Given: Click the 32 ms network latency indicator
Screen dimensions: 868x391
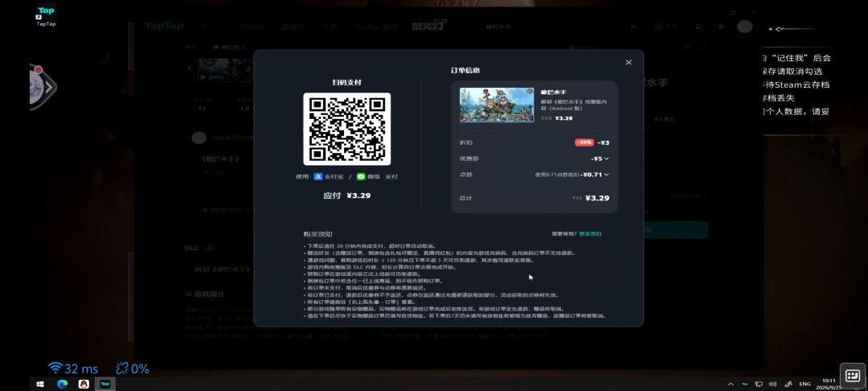Looking at the screenshot, I should click(73, 368).
